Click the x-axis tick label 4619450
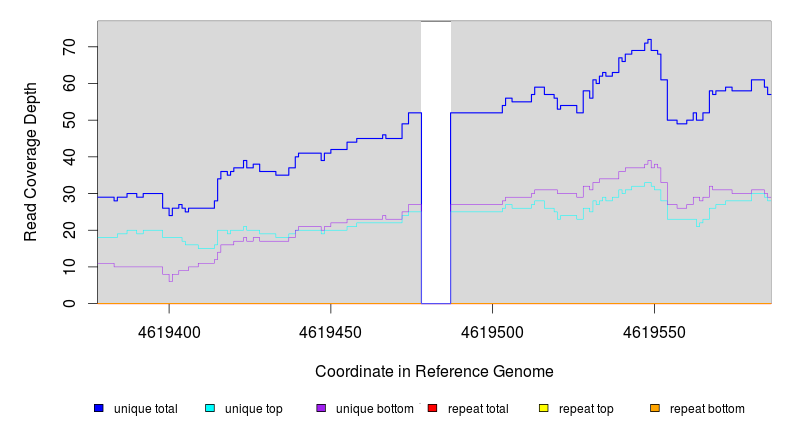Image resolution: width=792 pixels, height=432 pixels. [x=331, y=331]
